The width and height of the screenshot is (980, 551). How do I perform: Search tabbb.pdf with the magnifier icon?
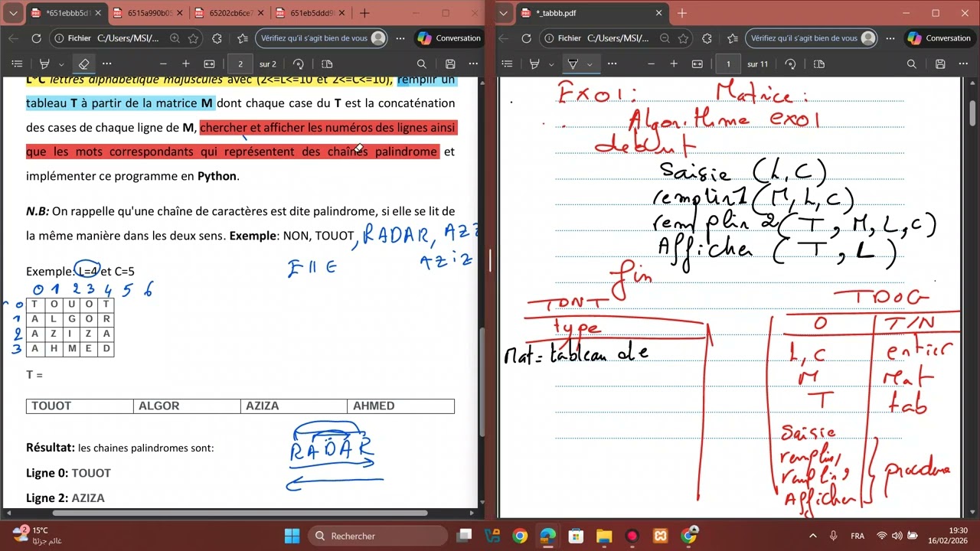(912, 64)
